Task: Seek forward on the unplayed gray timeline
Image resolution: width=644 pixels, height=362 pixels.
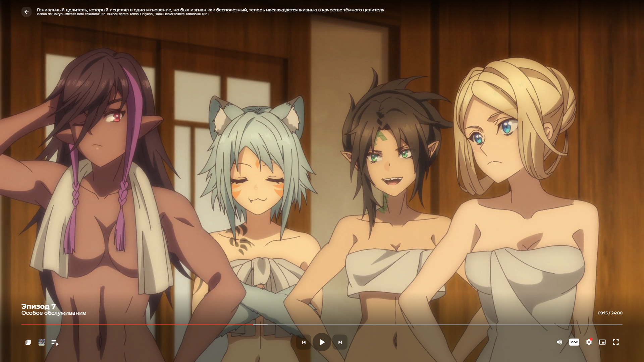Action: click(x=436, y=324)
